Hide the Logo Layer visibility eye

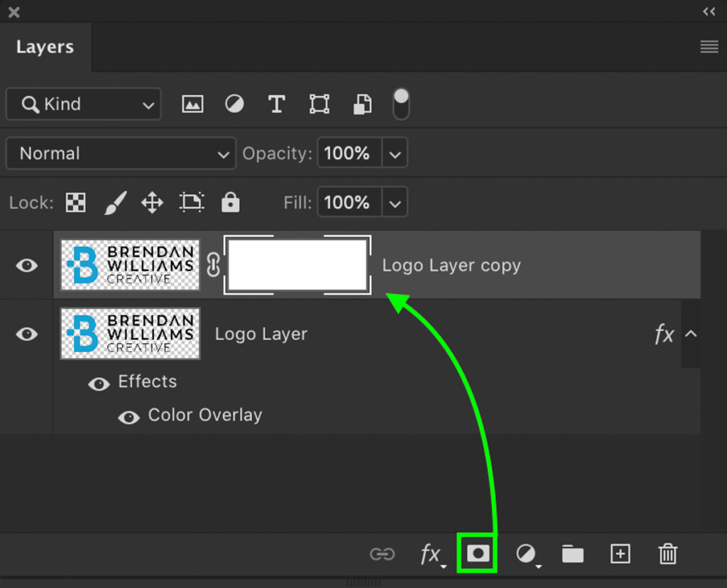coord(27,334)
